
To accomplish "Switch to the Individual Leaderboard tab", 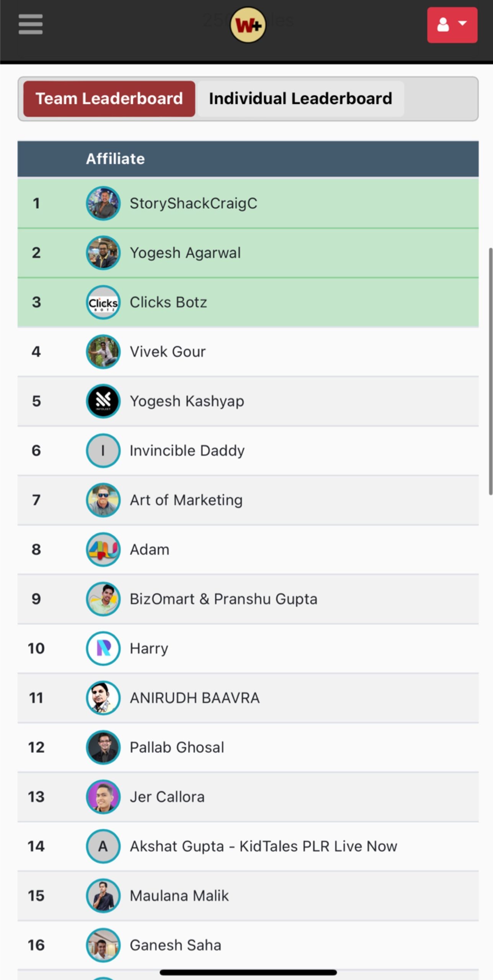I will (x=300, y=99).
